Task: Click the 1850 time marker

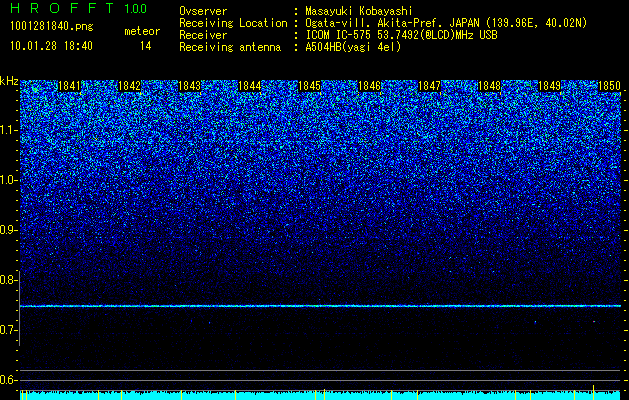Action: [609, 86]
